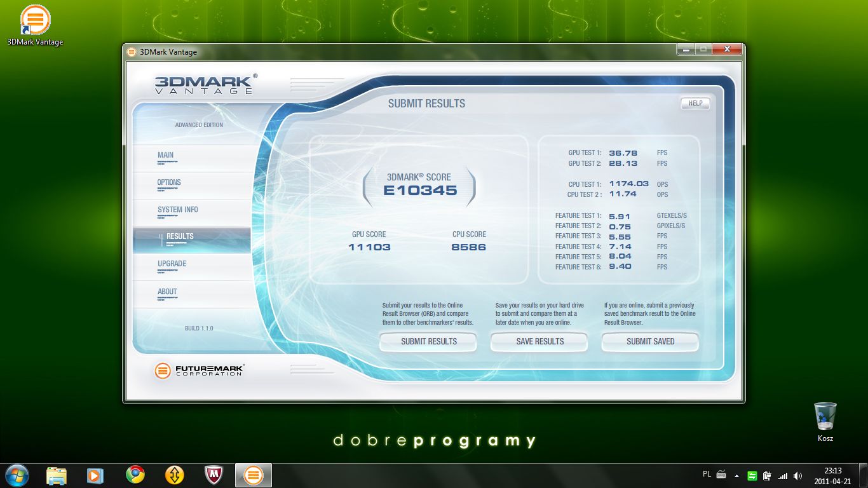This screenshot has height=488, width=868.
Task: Click the PL input language indicator
Action: (707, 474)
